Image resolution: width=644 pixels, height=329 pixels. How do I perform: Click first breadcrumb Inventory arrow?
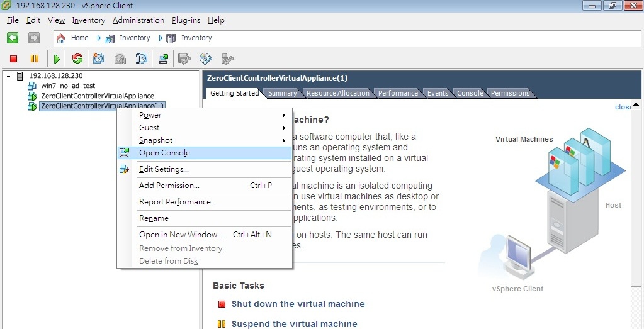(99, 38)
